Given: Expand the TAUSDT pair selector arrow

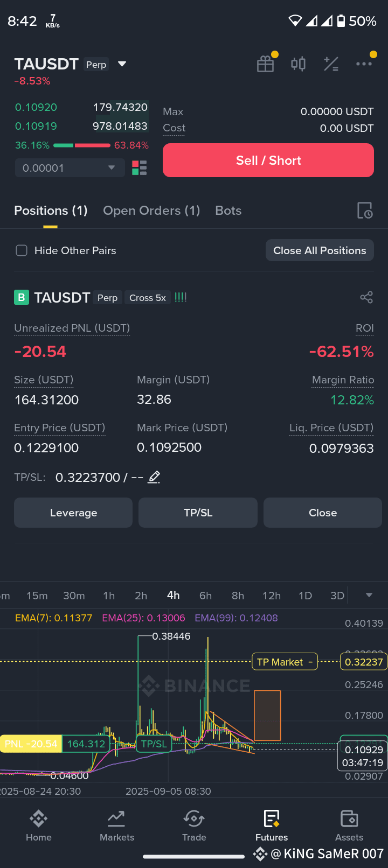Looking at the screenshot, I should point(122,64).
